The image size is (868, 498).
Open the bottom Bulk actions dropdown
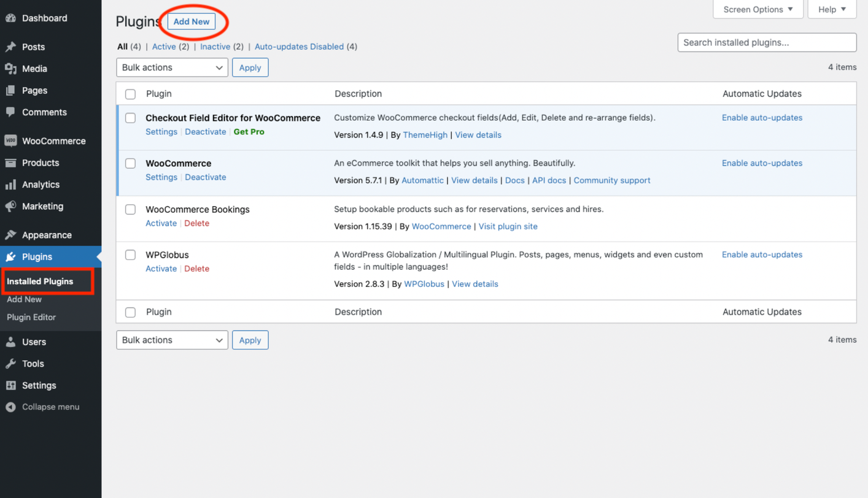pos(172,340)
